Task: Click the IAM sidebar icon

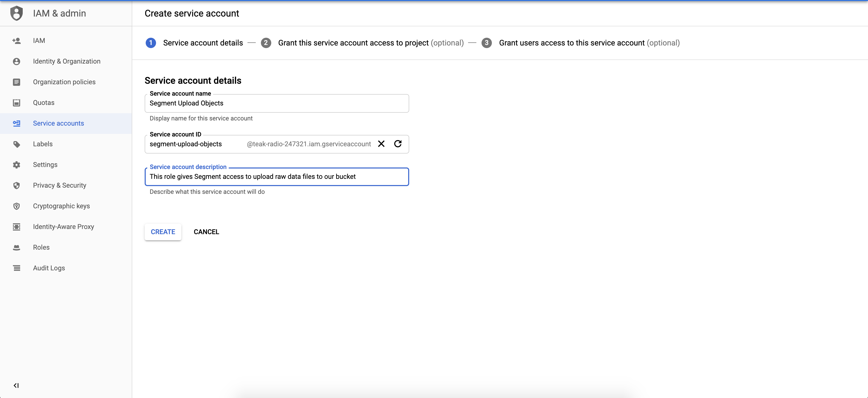Action: coord(17,40)
